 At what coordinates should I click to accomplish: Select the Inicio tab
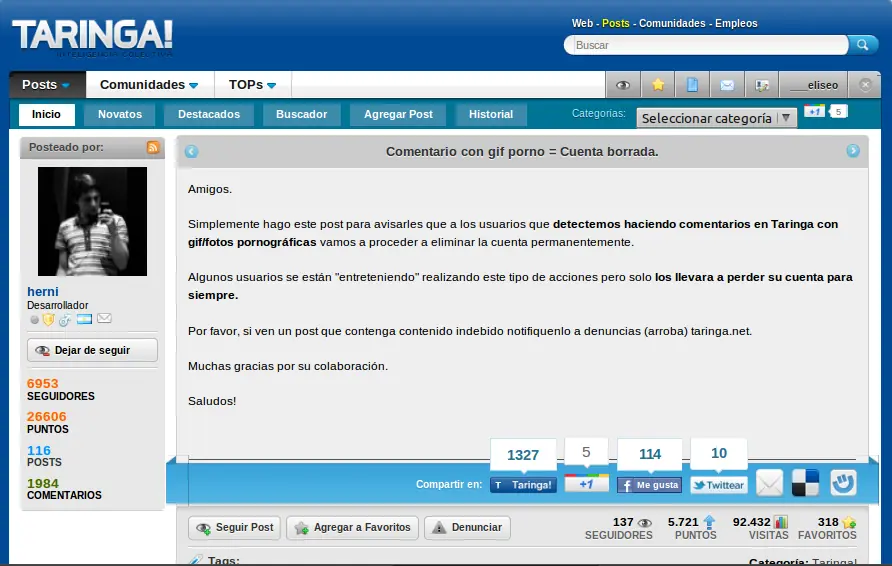click(46, 114)
